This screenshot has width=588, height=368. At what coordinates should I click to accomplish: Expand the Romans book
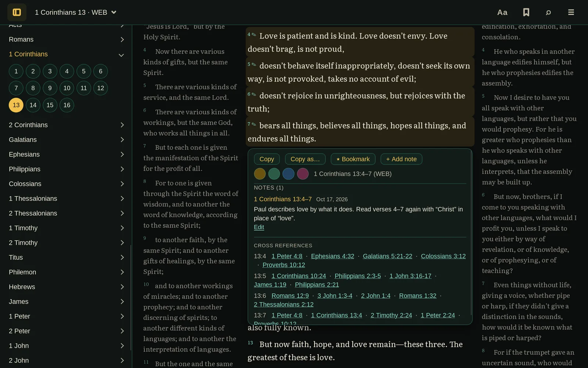coord(66,39)
